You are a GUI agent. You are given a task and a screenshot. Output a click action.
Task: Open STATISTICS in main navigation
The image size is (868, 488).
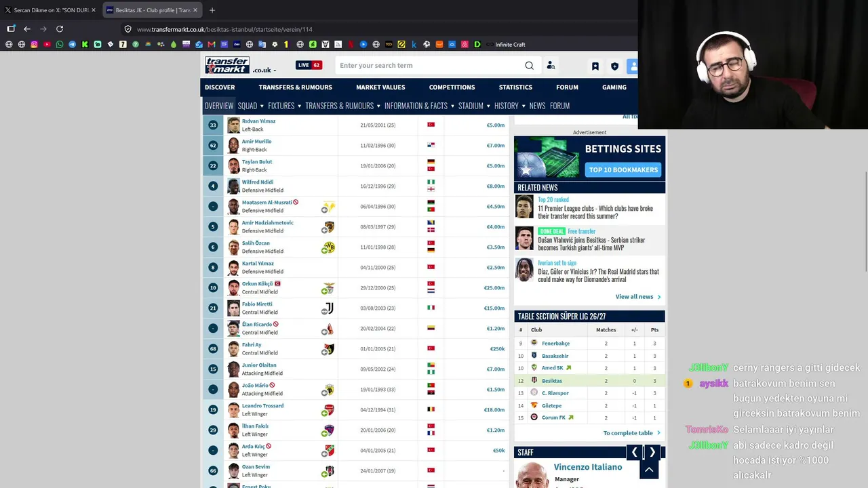(x=515, y=87)
